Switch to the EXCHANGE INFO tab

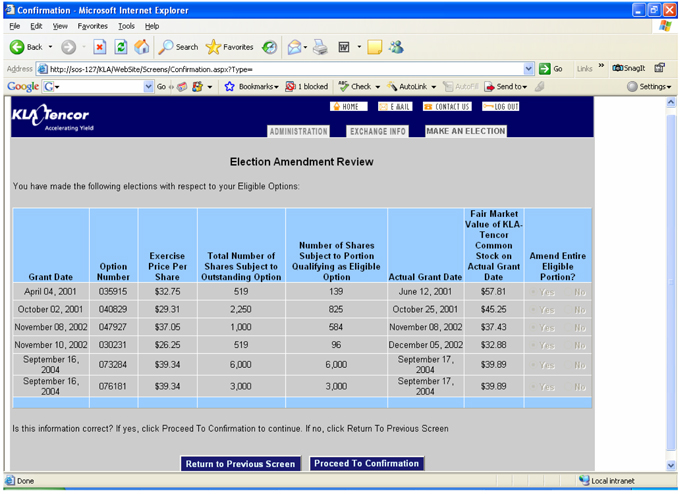pyautogui.click(x=377, y=131)
